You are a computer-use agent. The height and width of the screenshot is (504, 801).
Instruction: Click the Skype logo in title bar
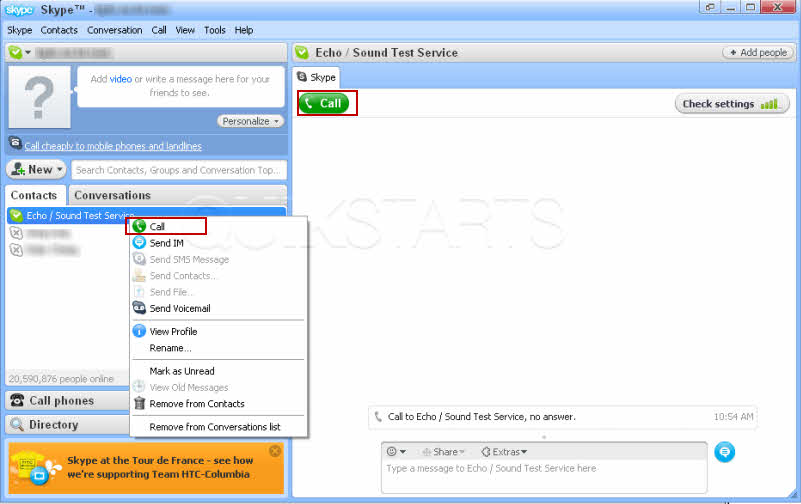pos(19,10)
